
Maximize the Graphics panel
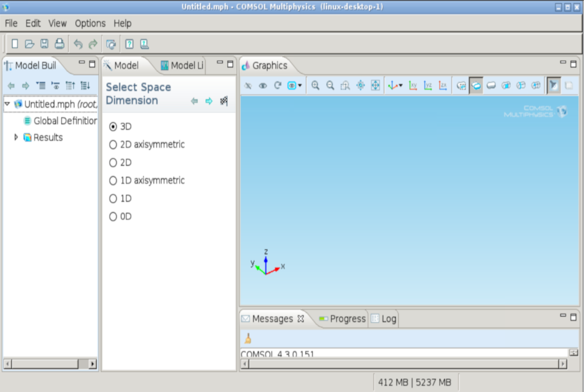click(573, 64)
